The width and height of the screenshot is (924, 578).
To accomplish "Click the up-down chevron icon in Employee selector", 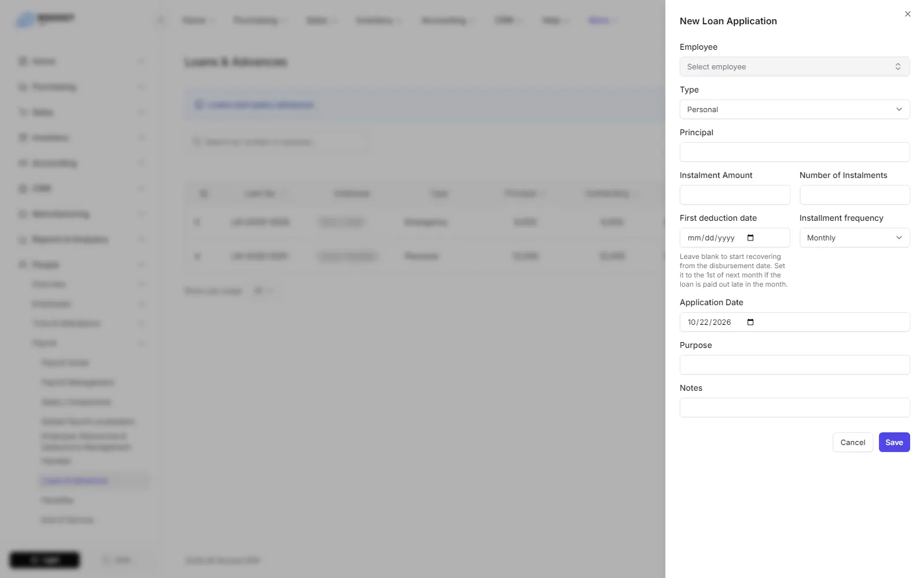I will click(x=898, y=66).
